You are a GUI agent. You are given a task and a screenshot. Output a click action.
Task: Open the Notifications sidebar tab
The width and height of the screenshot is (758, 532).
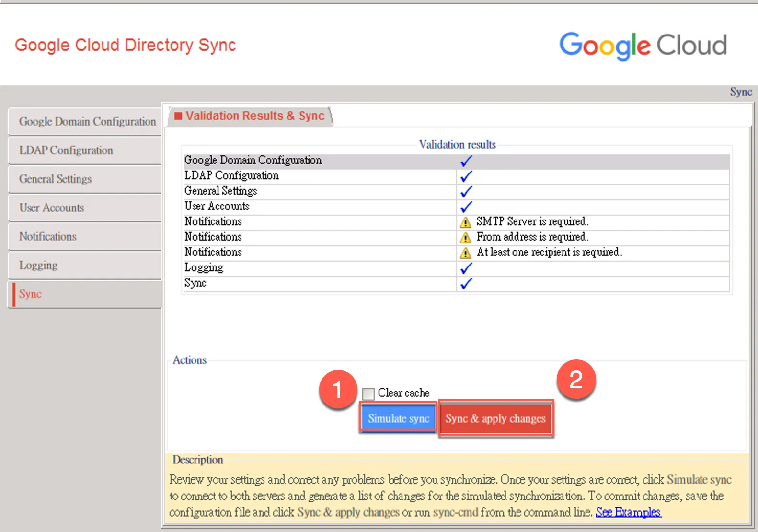pyautogui.click(x=85, y=237)
